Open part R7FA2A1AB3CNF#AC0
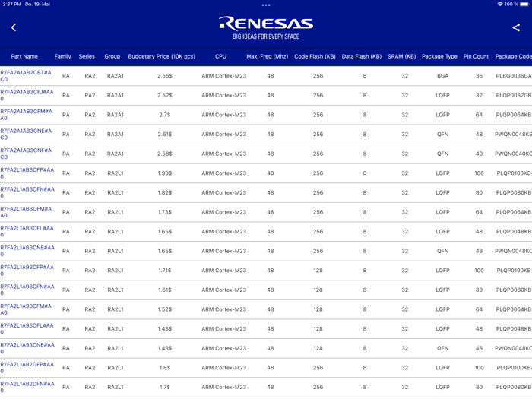This screenshot has width=532, height=399. pyautogui.click(x=26, y=154)
